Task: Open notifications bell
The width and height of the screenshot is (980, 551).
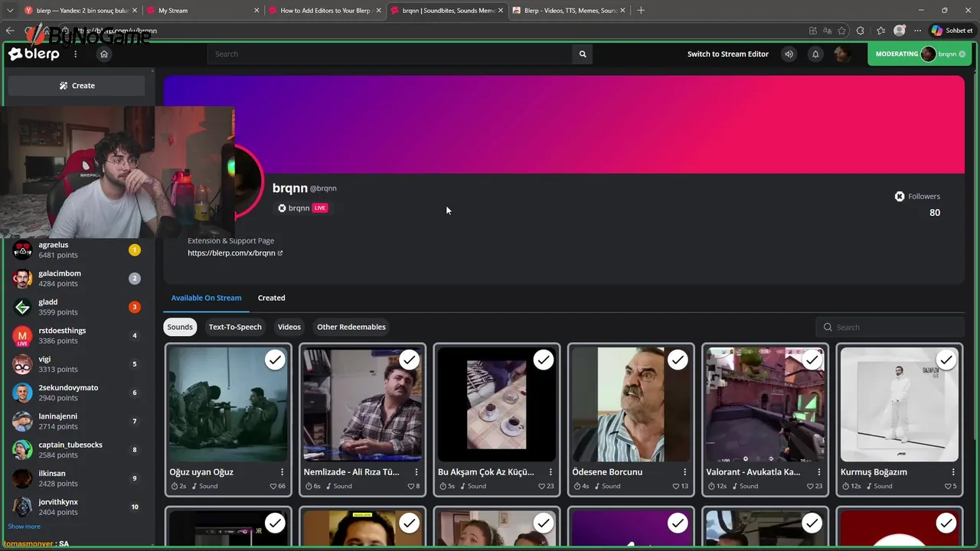Action: (815, 54)
